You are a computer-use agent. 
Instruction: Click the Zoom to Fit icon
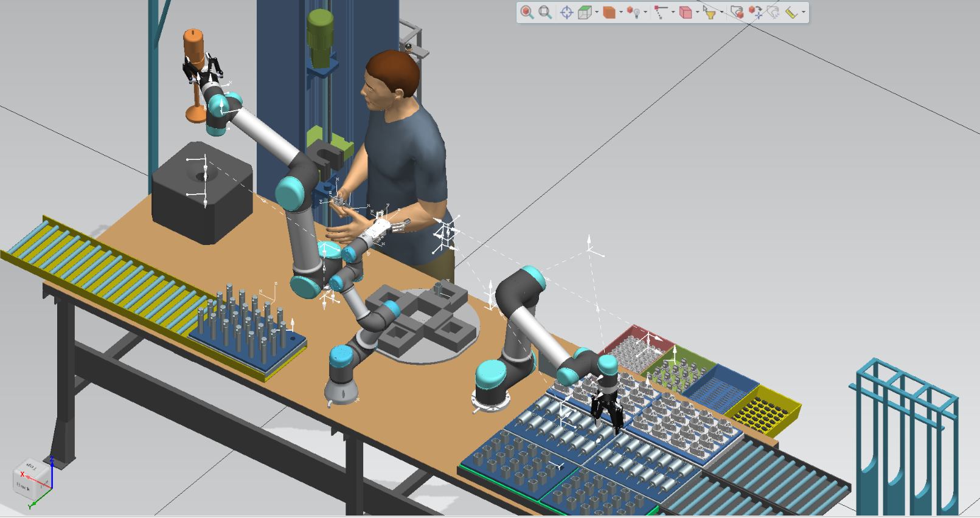coord(545,12)
